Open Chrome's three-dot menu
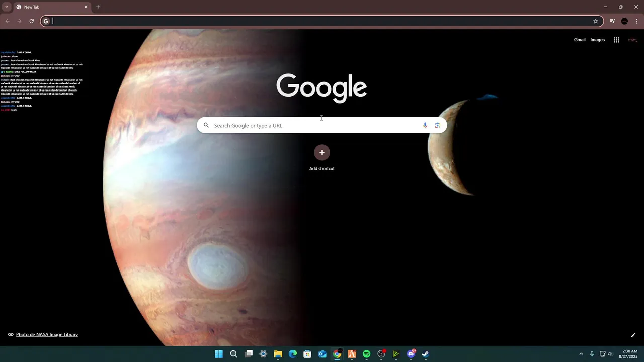The image size is (644, 362). click(x=636, y=21)
